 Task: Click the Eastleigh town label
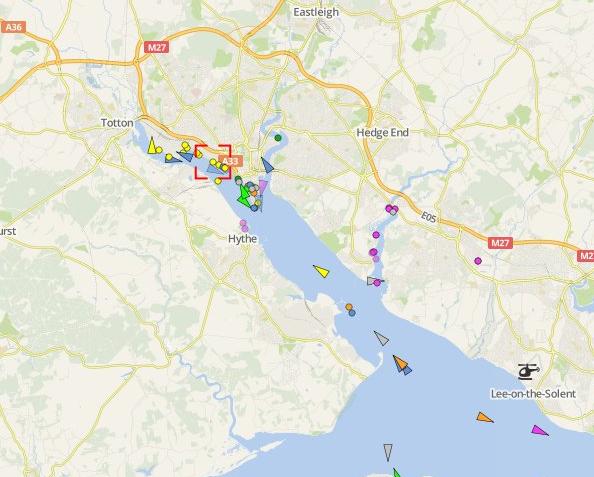tap(316, 12)
